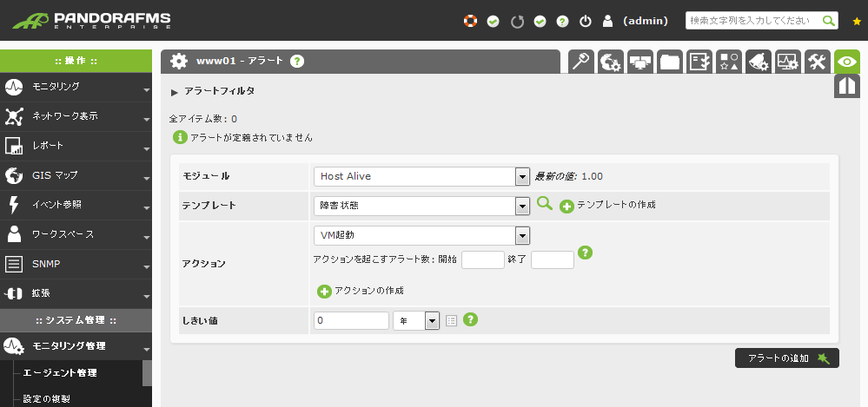Expand the レポート sidebar menu

pyautogui.click(x=76, y=146)
